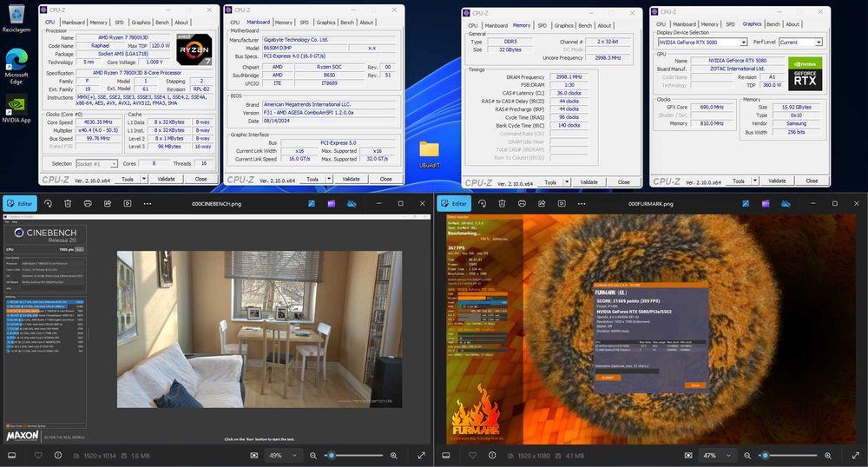The height and width of the screenshot is (467, 868).
Task: Open the 47% zoom level dropdown
Action: pyautogui.click(x=718, y=456)
